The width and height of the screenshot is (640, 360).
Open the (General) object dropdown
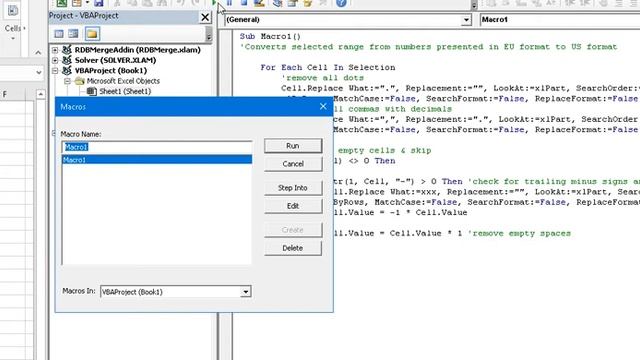coord(466,20)
